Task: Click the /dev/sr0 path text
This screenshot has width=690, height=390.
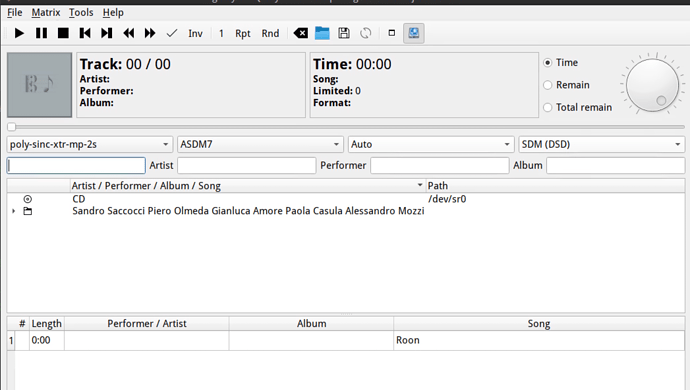Action: click(447, 199)
